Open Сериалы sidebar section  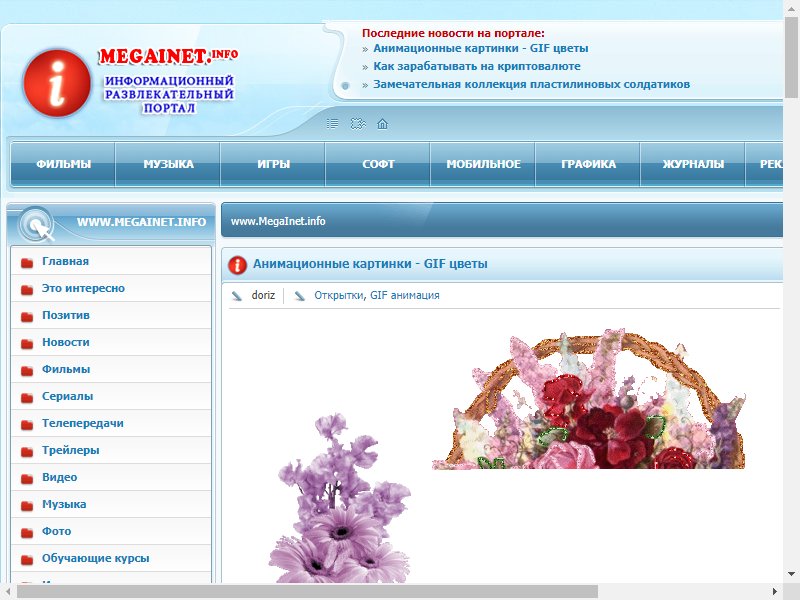(67, 396)
